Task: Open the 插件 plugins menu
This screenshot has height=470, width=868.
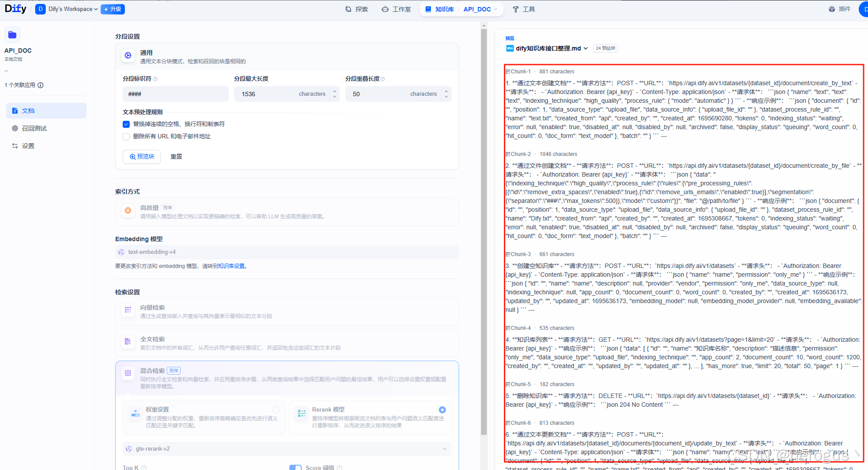Action: [x=839, y=9]
